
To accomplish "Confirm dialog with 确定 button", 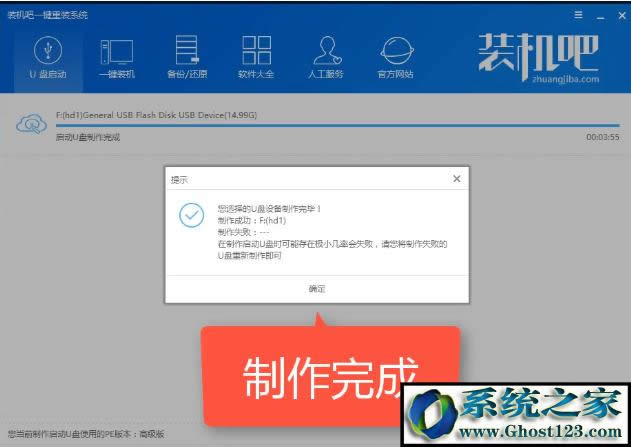I will click(317, 288).
